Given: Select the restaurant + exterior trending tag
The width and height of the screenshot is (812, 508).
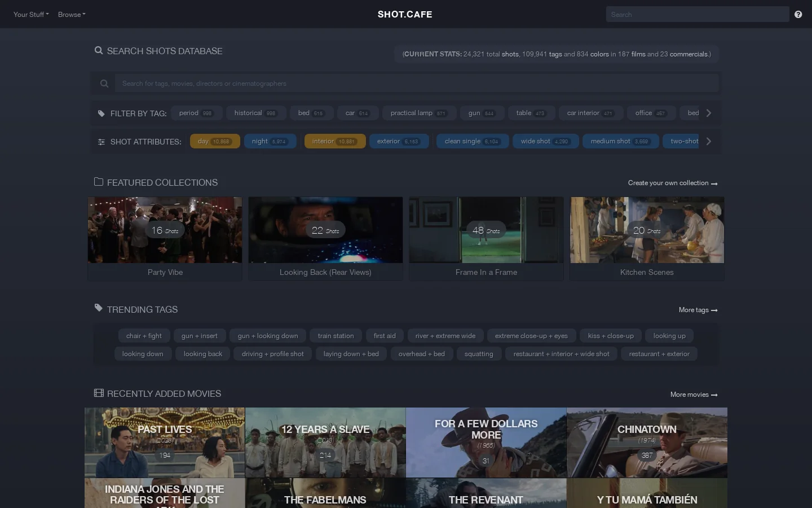Looking at the screenshot, I should coord(659,354).
